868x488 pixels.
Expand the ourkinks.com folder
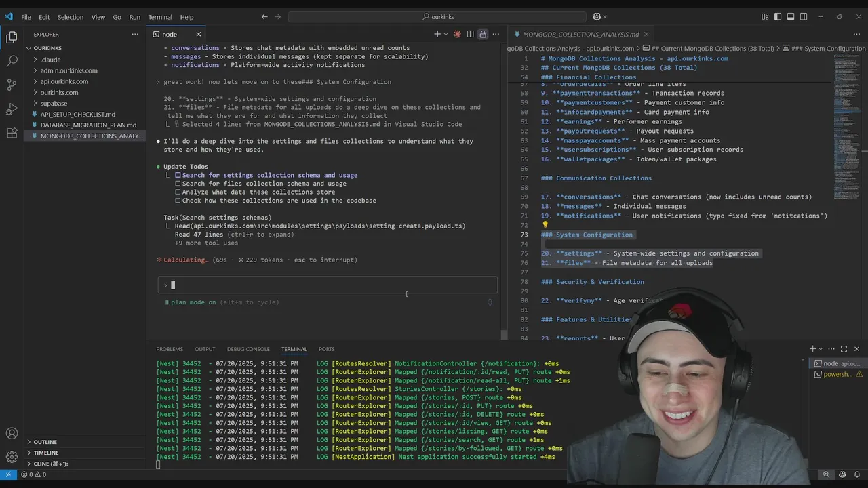pyautogui.click(x=36, y=92)
